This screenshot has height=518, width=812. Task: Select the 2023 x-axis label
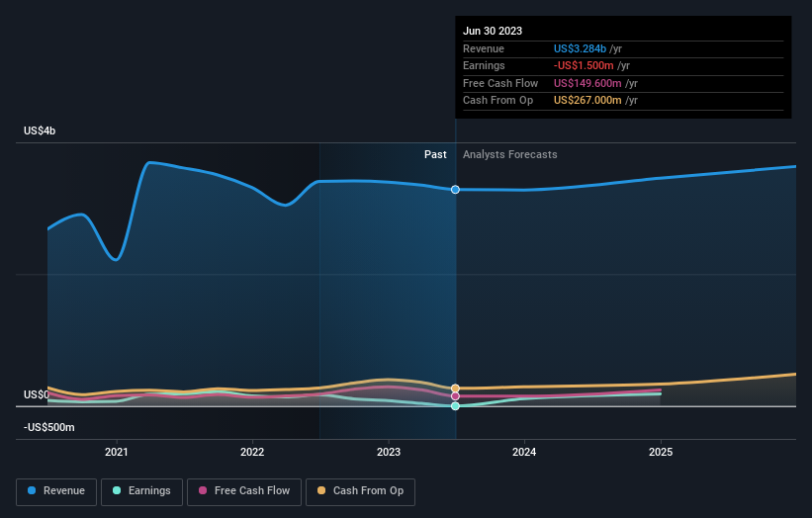coord(389,452)
